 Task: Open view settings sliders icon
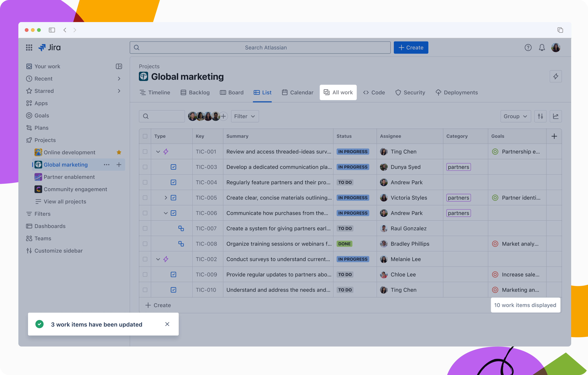pos(540,116)
